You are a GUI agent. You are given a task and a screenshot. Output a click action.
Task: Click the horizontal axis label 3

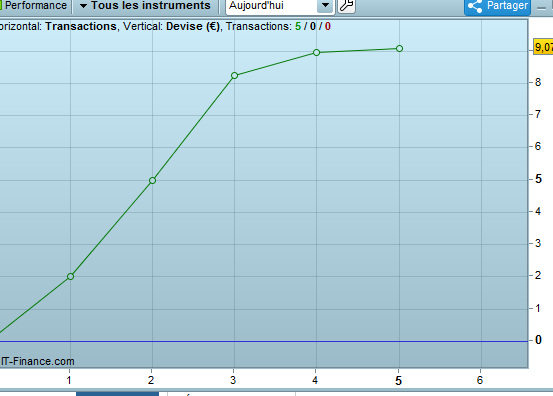click(x=233, y=380)
